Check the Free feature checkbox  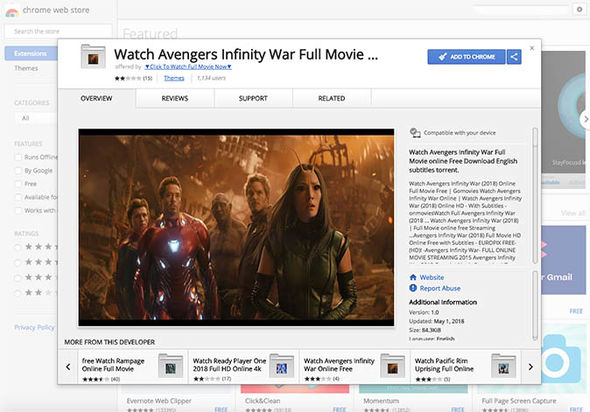click(x=18, y=184)
